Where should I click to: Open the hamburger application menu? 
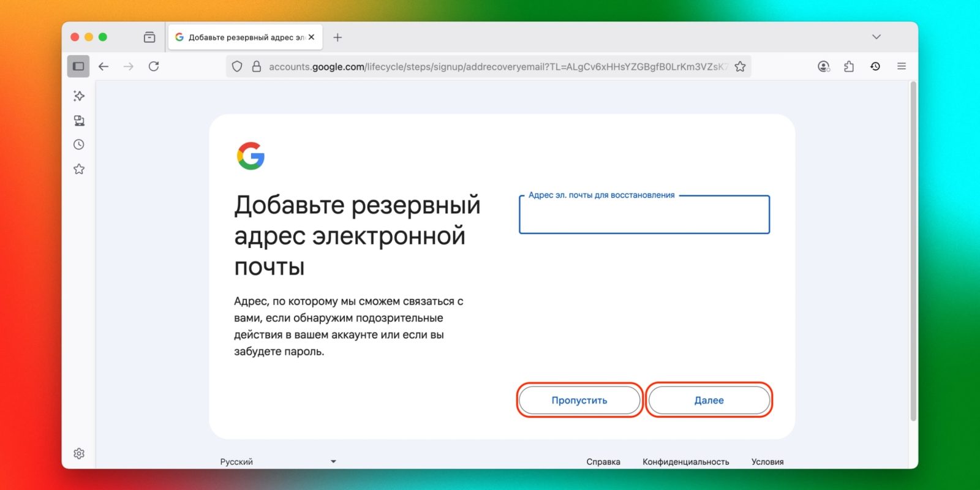pos(902,66)
